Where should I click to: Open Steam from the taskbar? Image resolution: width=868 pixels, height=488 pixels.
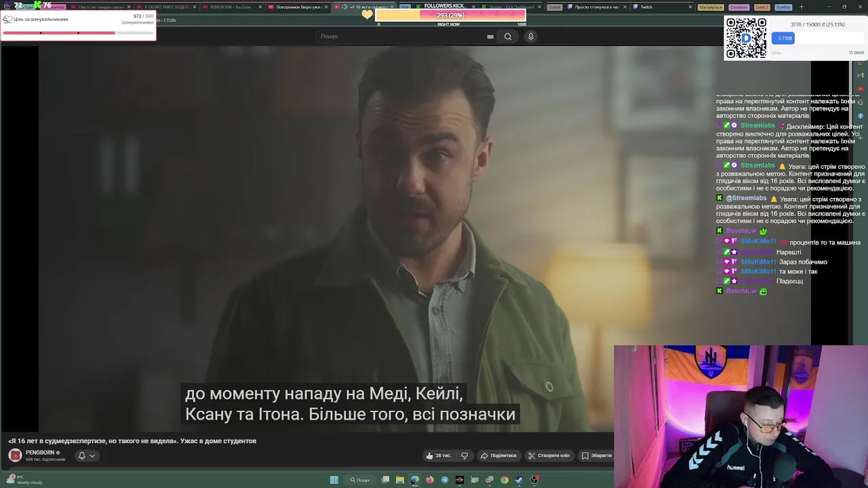[519, 480]
